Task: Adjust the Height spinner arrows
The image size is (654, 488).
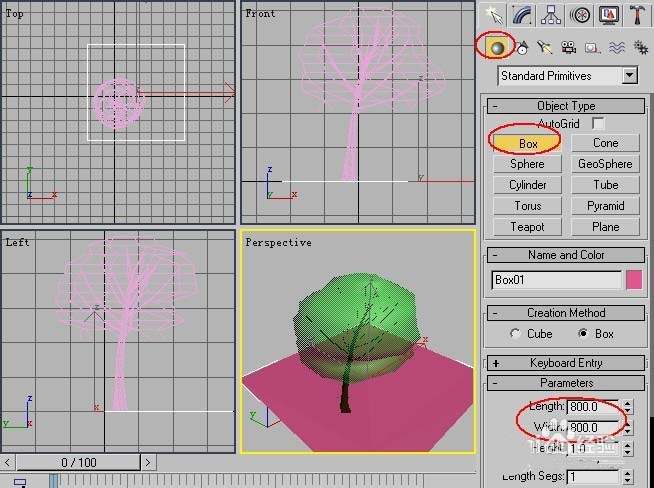Action: (628, 449)
